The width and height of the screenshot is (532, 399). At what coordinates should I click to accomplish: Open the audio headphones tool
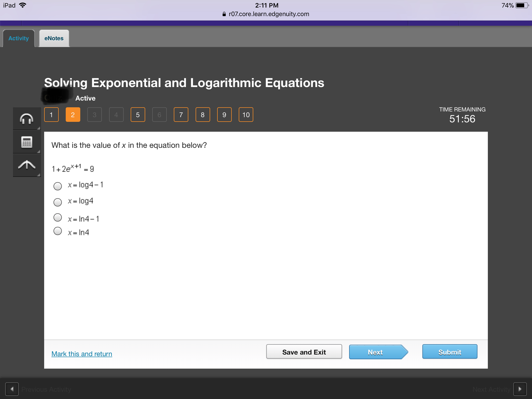[27, 119]
